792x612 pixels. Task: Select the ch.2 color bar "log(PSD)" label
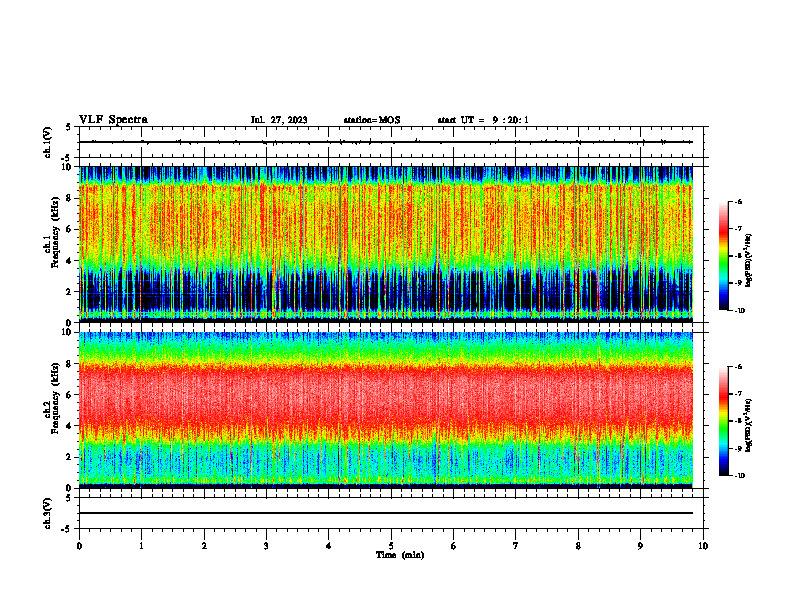click(x=749, y=425)
